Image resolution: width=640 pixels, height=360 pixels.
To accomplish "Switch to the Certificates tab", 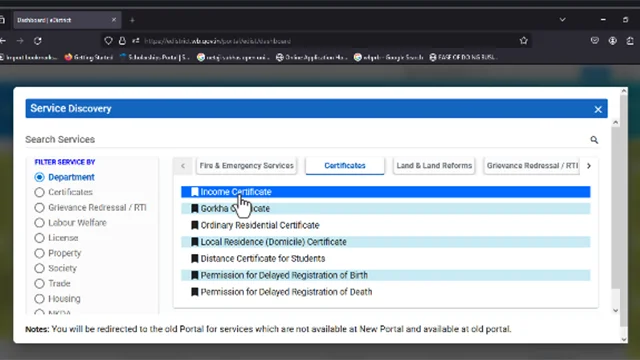I will pyautogui.click(x=345, y=166).
